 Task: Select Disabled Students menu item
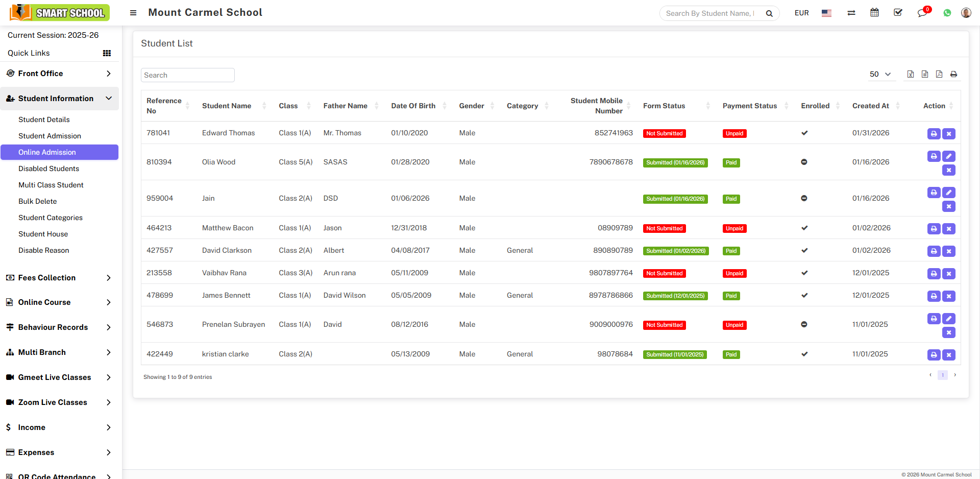(48, 169)
